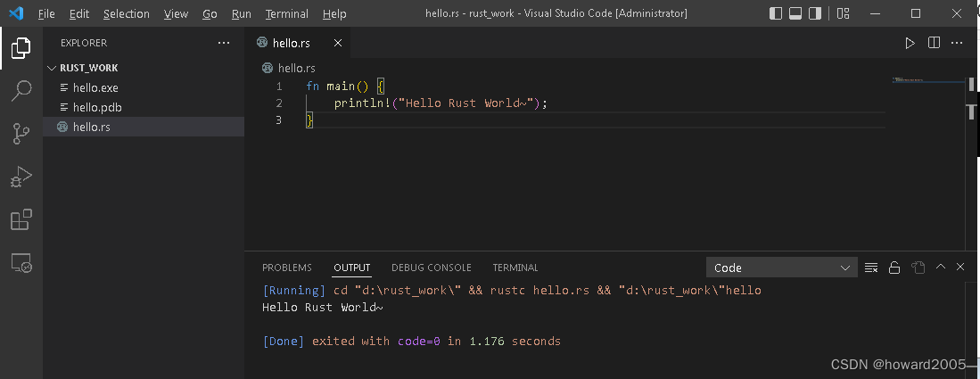Image resolution: width=980 pixels, height=379 pixels.
Task: Select hello.exe in the file tree
Action: pos(144,87)
